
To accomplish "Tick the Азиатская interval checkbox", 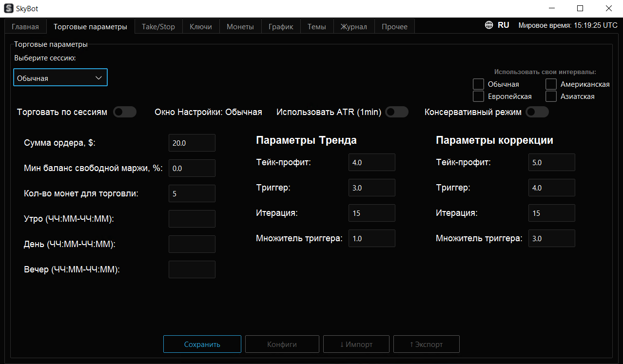I will 551,96.
